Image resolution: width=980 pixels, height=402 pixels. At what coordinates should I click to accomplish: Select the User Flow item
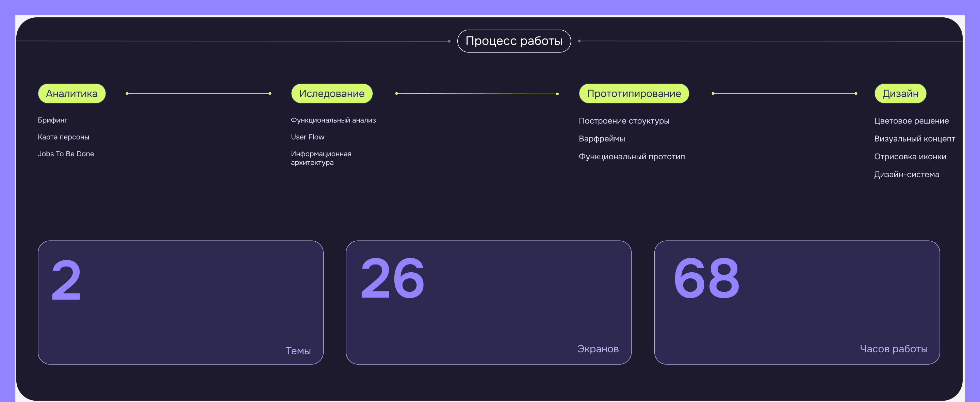(x=307, y=136)
